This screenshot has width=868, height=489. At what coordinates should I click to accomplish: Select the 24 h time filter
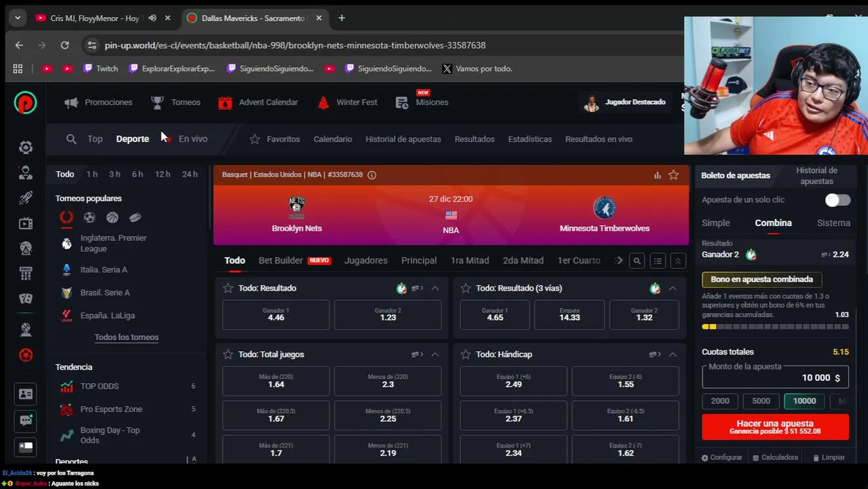[x=189, y=175]
